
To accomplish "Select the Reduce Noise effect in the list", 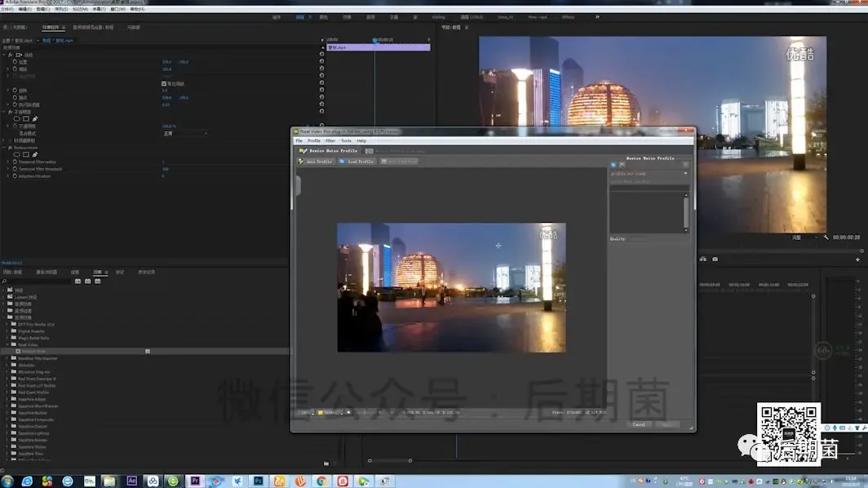I will coord(34,351).
